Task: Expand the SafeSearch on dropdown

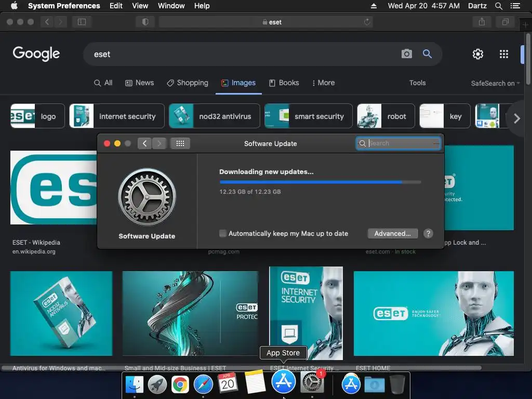Action: pos(495,83)
